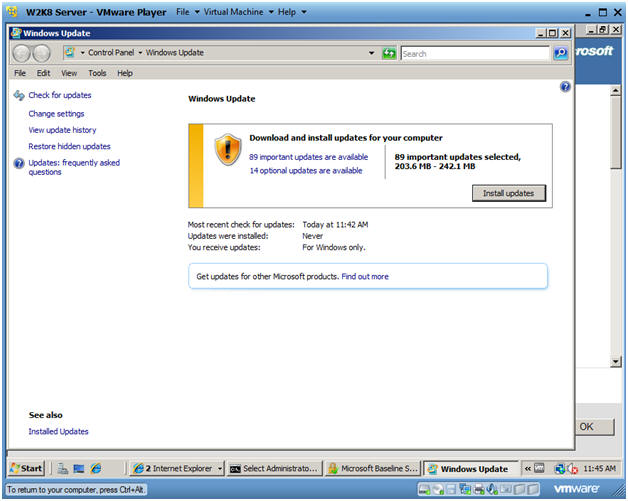
Task: Open Change settings link
Action: (x=56, y=114)
